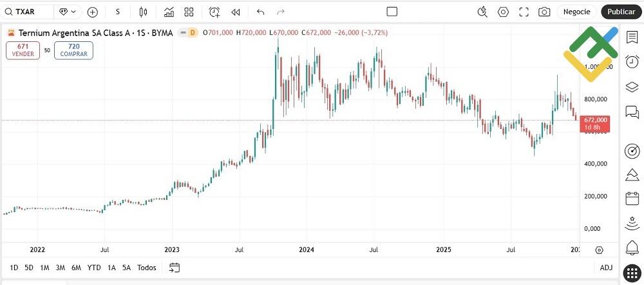This screenshot has width=644, height=285.
Task: Open the ideas stream pyramid icon
Action: [632, 175]
